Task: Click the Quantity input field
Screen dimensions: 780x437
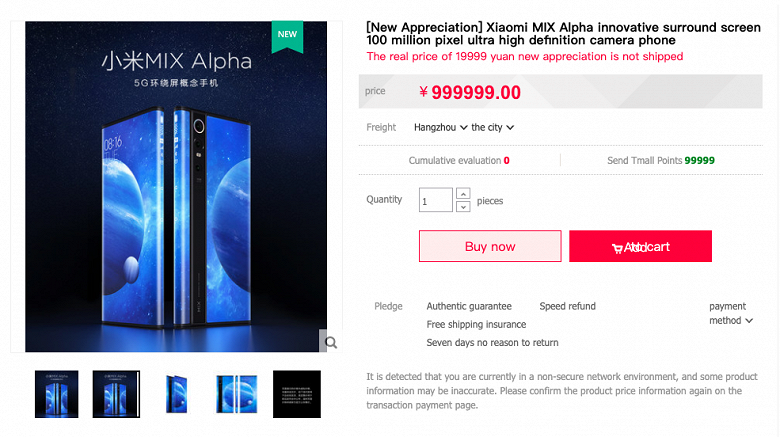Action: [x=436, y=200]
